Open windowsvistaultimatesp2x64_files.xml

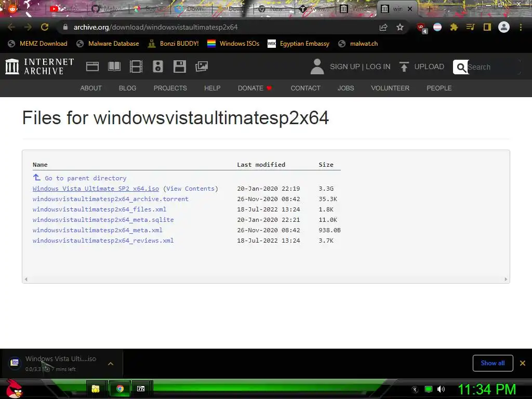tap(99, 209)
